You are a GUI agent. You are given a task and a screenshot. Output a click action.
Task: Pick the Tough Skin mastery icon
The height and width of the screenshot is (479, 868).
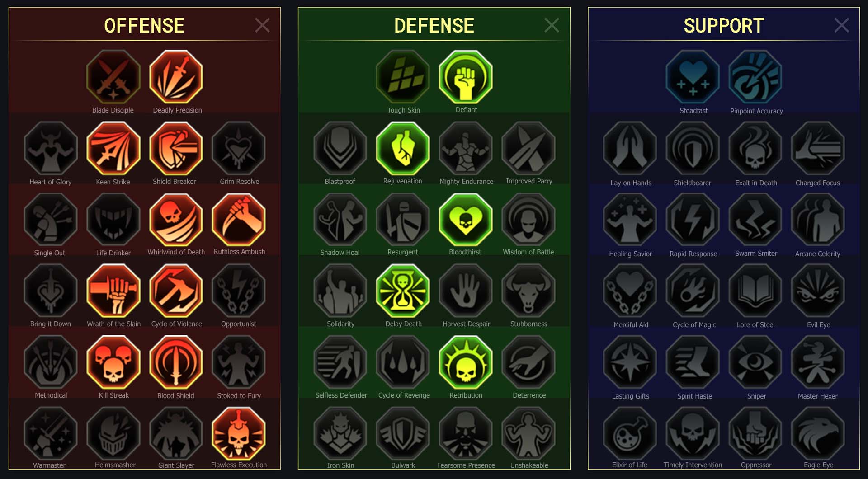(x=403, y=77)
